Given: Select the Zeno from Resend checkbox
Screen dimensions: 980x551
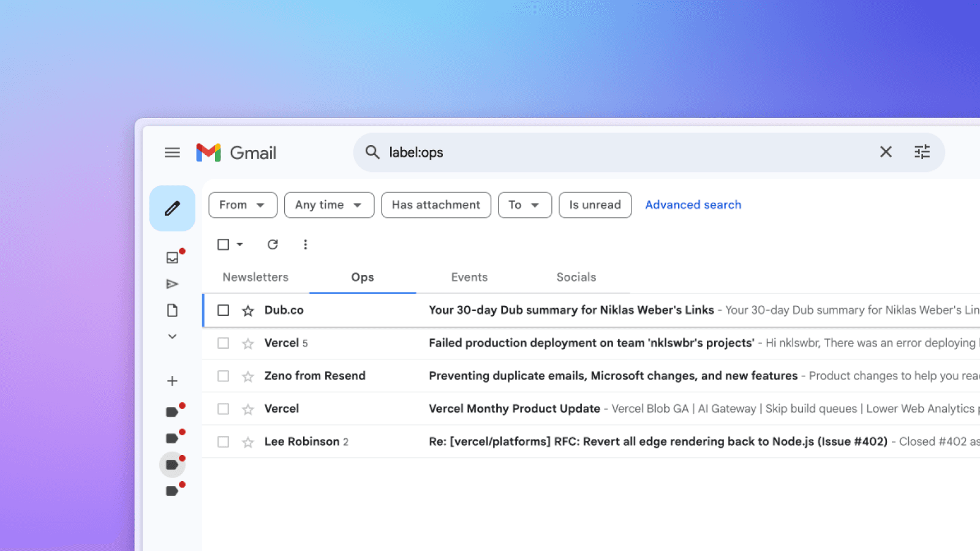Looking at the screenshot, I should click(223, 376).
